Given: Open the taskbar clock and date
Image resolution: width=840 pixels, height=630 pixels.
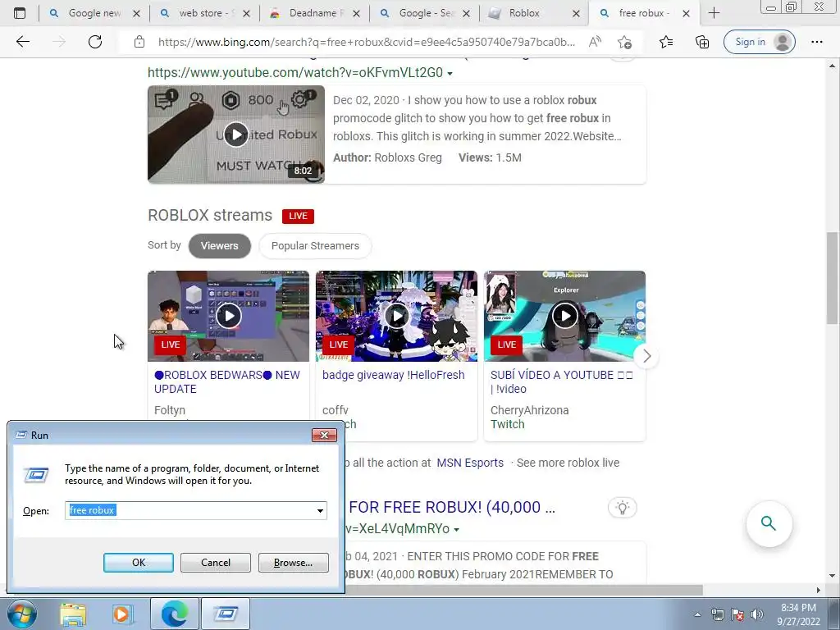Looking at the screenshot, I should tap(798, 614).
